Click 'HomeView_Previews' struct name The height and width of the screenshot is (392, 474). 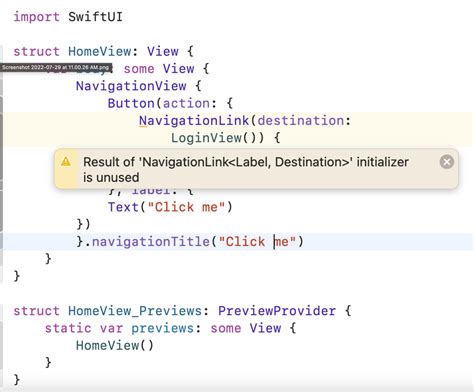[x=135, y=311]
